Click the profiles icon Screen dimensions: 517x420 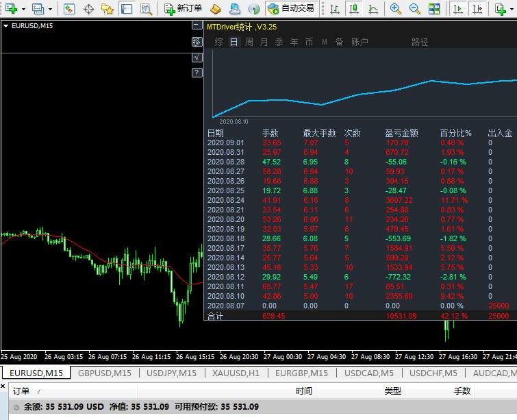38,9
